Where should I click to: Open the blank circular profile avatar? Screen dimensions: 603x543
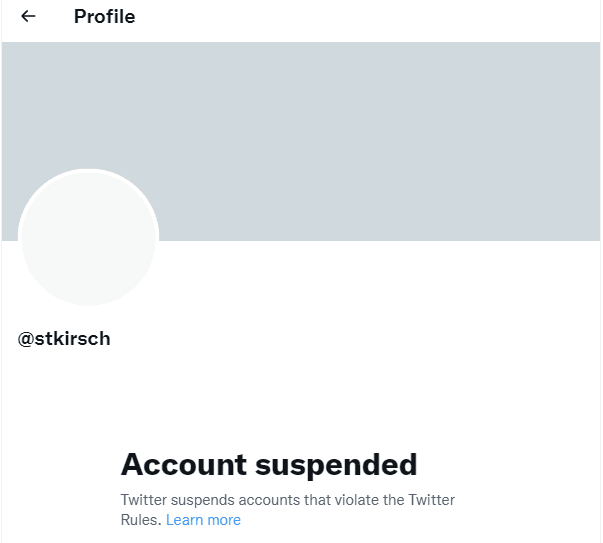coord(88,238)
